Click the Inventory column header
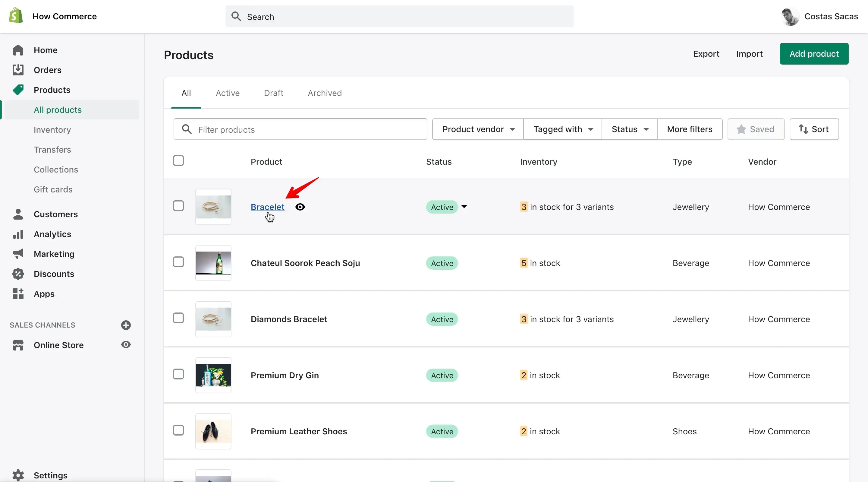This screenshot has height=482, width=868. pos(539,162)
